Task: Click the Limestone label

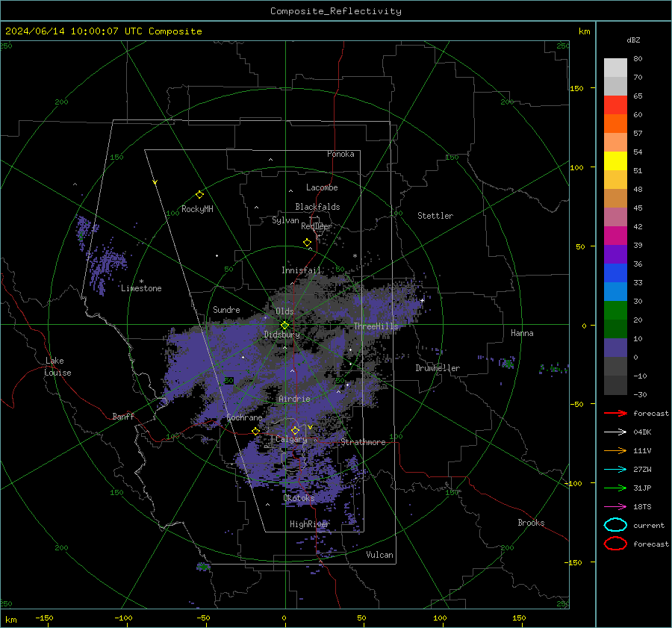Action: [141, 288]
